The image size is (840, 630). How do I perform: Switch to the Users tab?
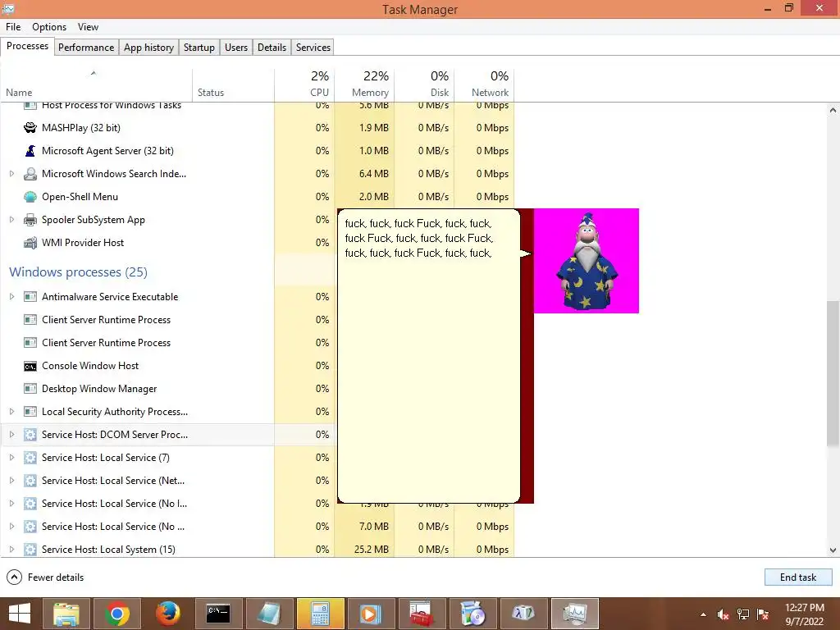(236, 47)
